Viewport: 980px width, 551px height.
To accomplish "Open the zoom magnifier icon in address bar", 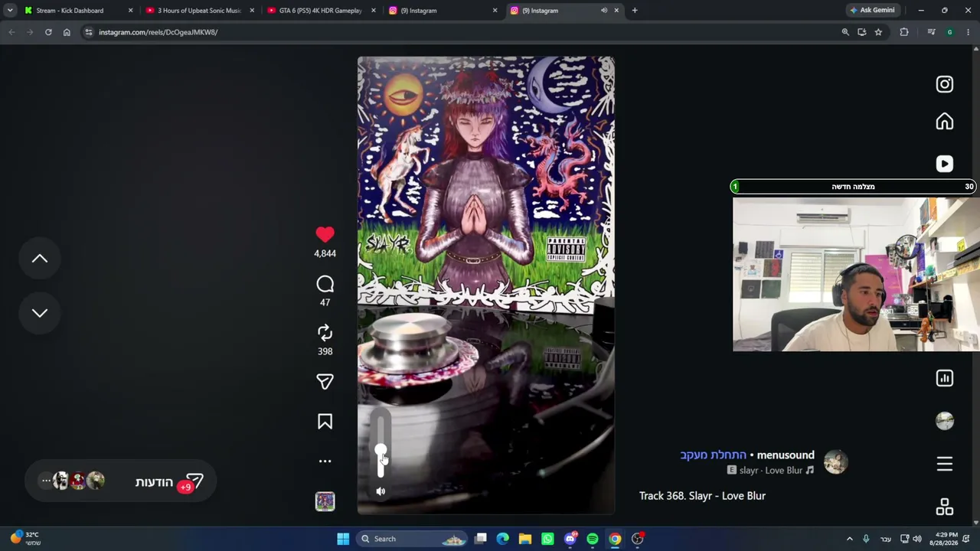I will (x=845, y=32).
